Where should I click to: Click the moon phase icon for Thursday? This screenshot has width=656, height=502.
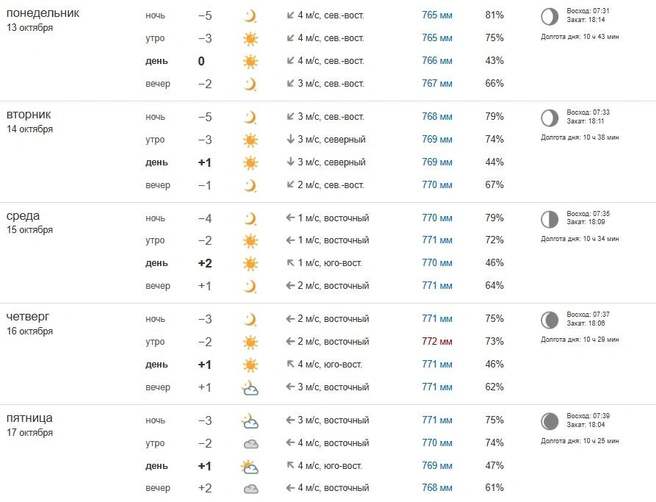click(548, 320)
